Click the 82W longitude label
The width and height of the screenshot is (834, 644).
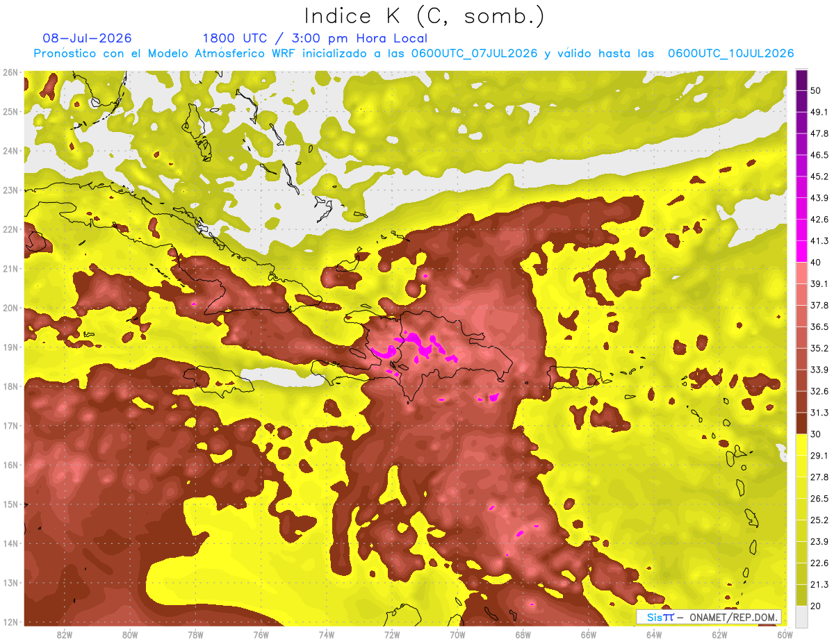(65, 634)
